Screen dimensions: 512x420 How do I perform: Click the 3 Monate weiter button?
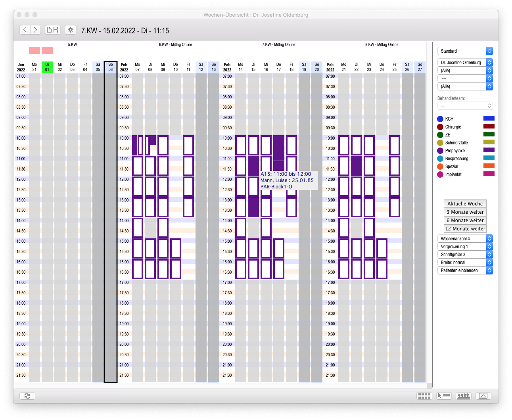pyautogui.click(x=465, y=212)
